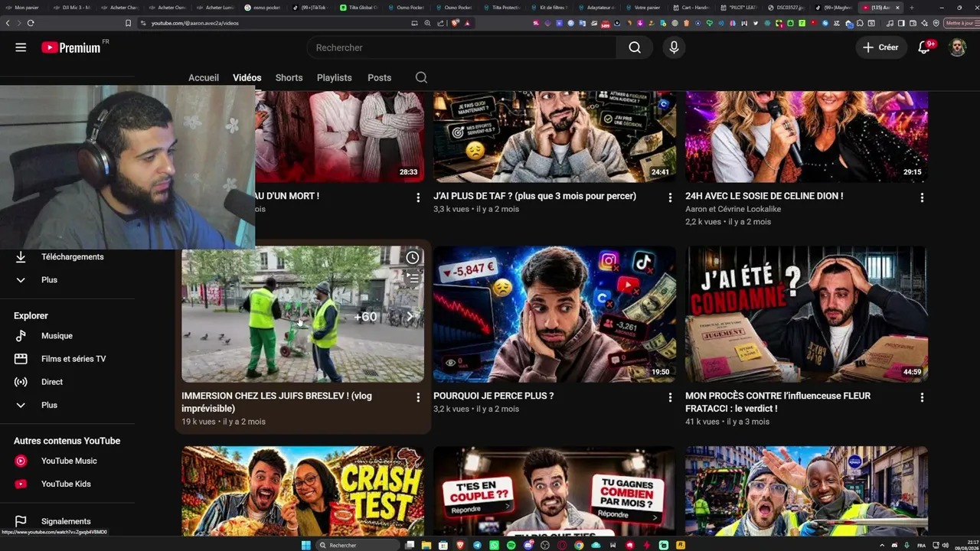
Task: Start voice search with the microphone icon
Action: pos(674,47)
